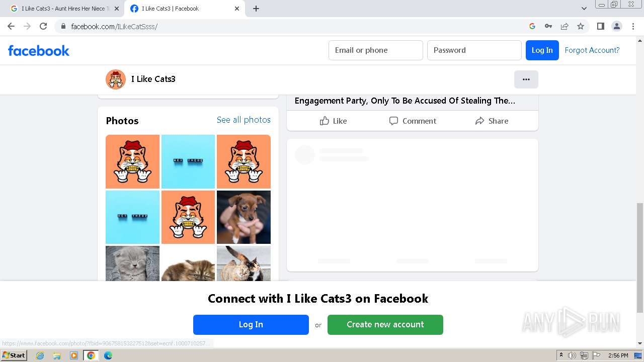Screen dimensions: 644x362
Task: Click the Like thumbs-up icon on post
Action: (325, 121)
